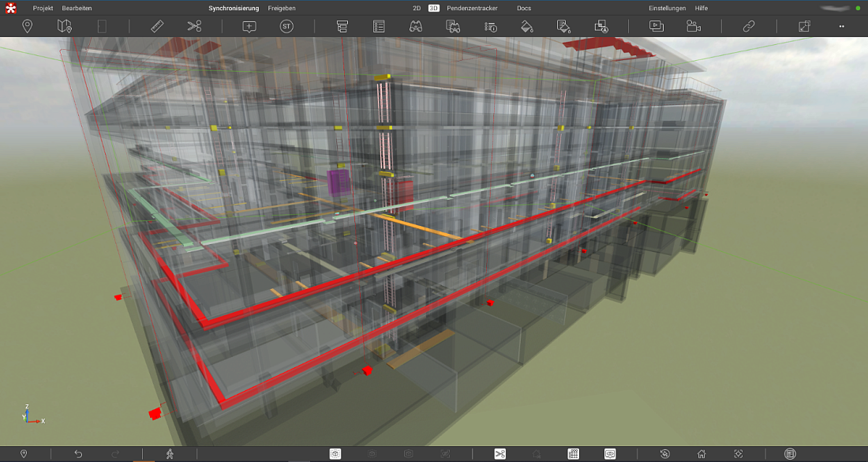Activate the scissors section tool in top toolbar
Screen dimensions: 868x462
pyautogui.click(x=194, y=26)
